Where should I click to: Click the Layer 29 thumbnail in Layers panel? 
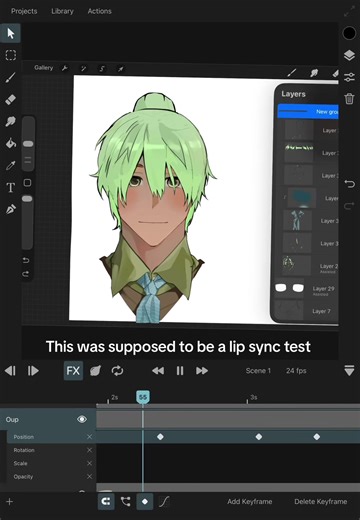click(289, 288)
